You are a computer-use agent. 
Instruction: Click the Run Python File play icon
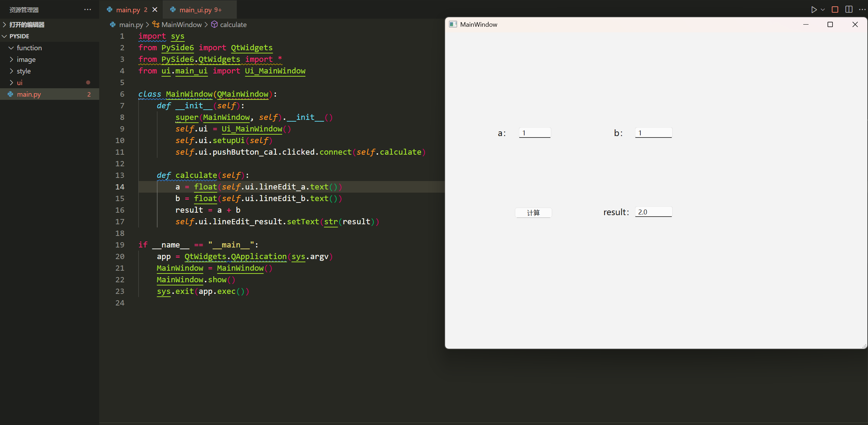[813, 9]
